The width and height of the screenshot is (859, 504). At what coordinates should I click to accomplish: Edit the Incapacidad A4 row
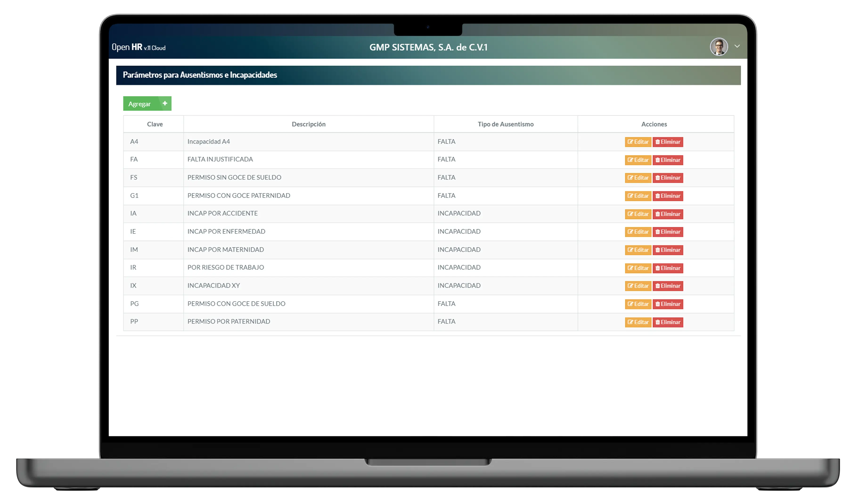(638, 142)
